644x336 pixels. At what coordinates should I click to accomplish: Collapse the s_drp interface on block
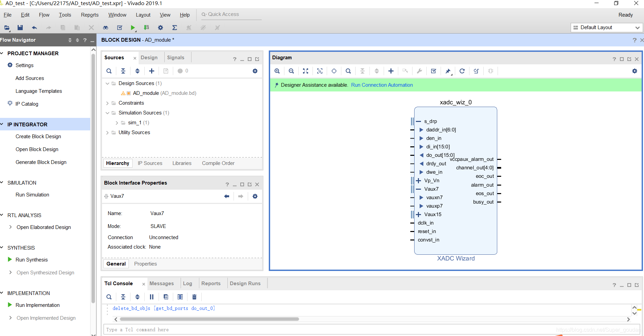pos(419,121)
